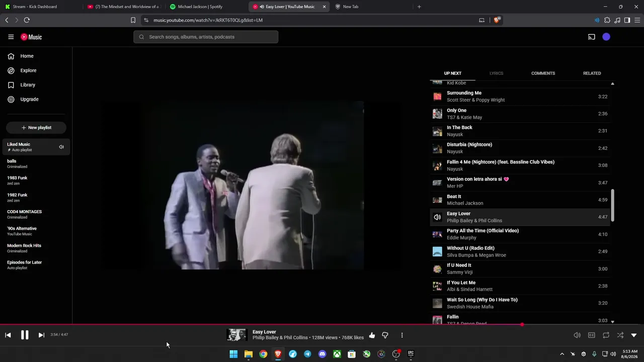Click the queue scrollbar down arrow
Viewport: 644px width, 362px height.
[612, 322]
